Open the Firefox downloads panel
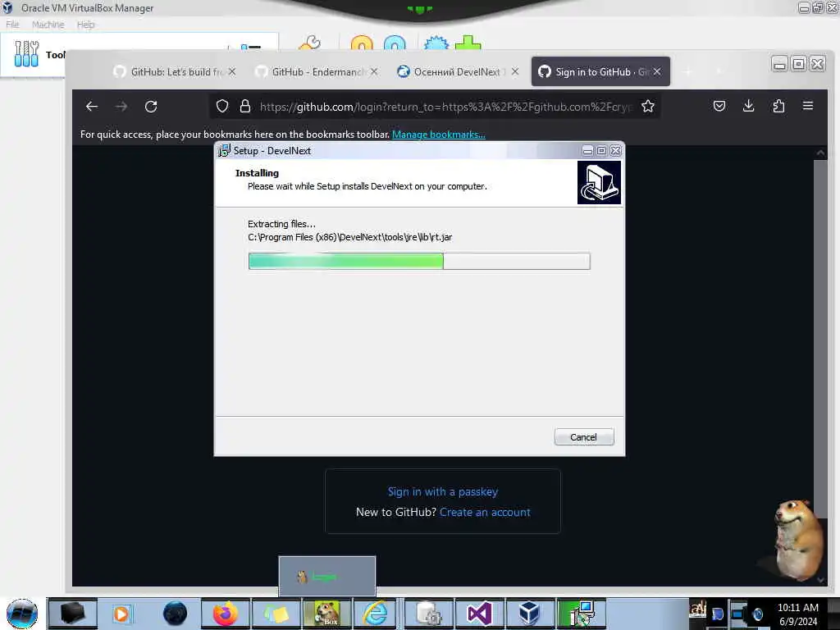840x630 pixels. (x=749, y=106)
